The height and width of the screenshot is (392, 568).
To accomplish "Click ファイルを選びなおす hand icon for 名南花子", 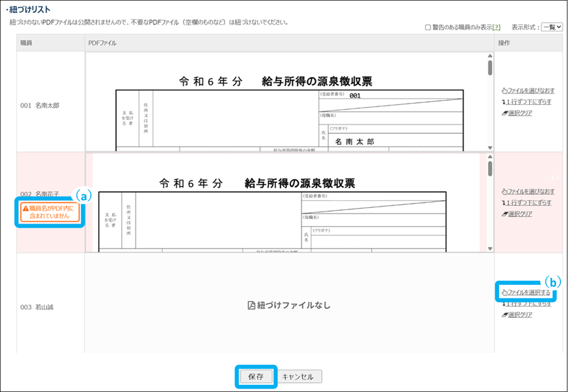I will [x=504, y=192].
